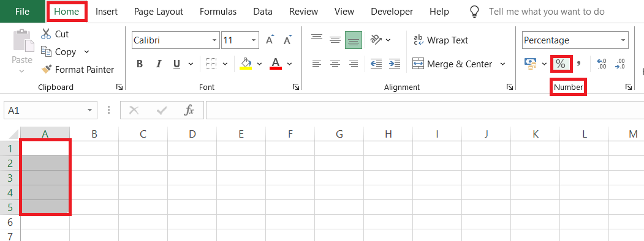Expand the underline style dropdown
This screenshot has height=241, width=644.
tap(191, 64)
